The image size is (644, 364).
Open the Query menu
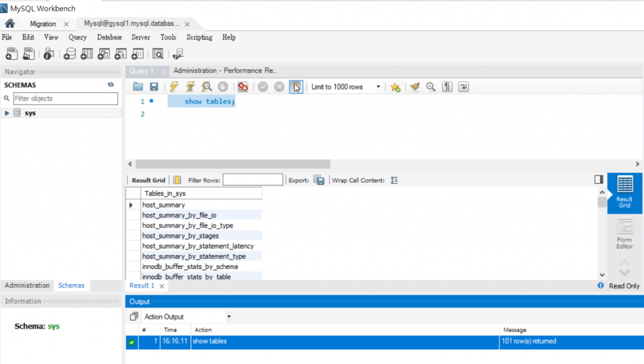pos(77,37)
